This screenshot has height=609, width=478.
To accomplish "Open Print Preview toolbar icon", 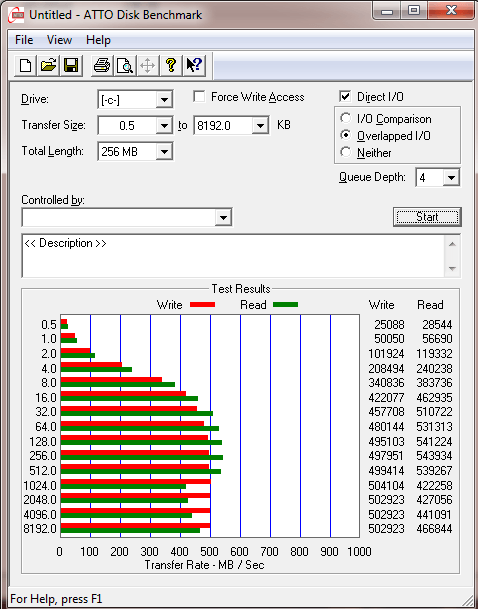I will click(x=125, y=65).
